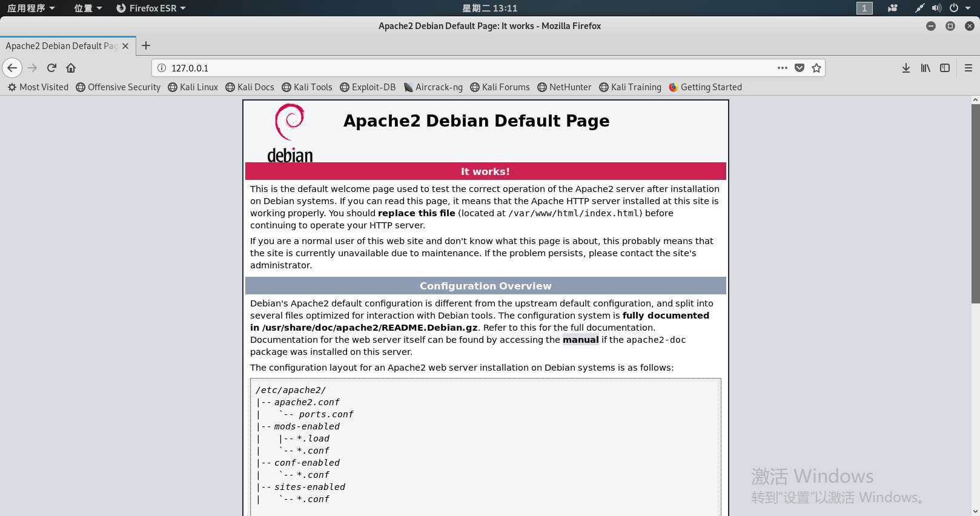This screenshot has width=980, height=516.
Task: Open the Exploit-DB bookmark
Action: point(368,87)
